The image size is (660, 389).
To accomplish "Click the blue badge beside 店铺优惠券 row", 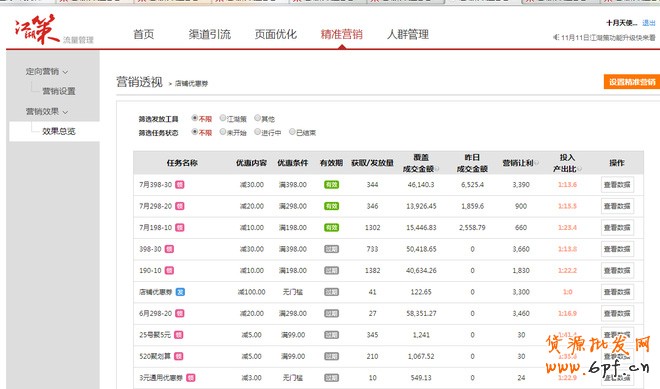I will point(180,292).
